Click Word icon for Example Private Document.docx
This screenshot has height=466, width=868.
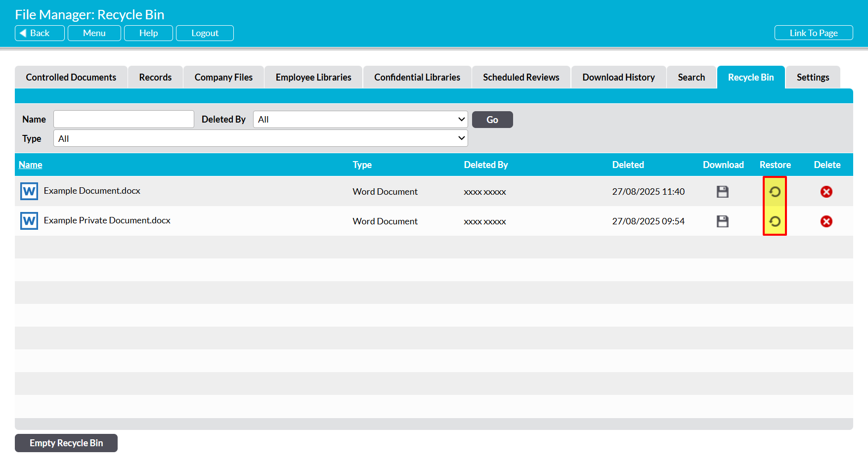pyautogui.click(x=29, y=221)
